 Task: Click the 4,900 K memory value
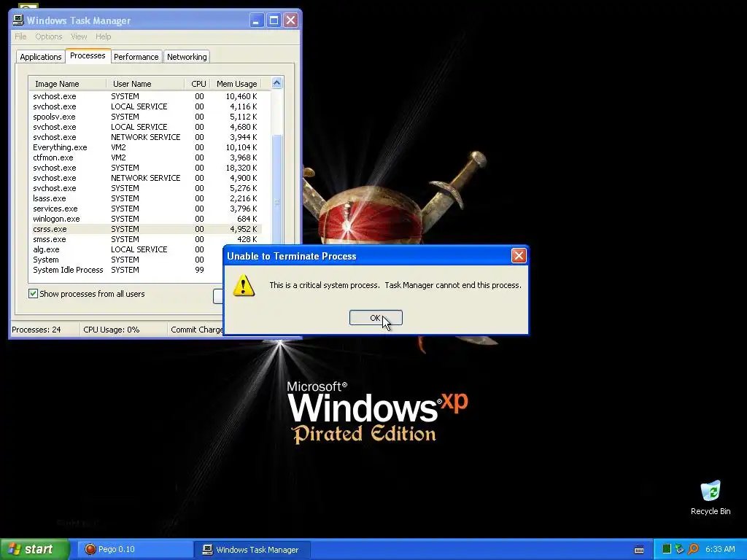pyautogui.click(x=244, y=178)
